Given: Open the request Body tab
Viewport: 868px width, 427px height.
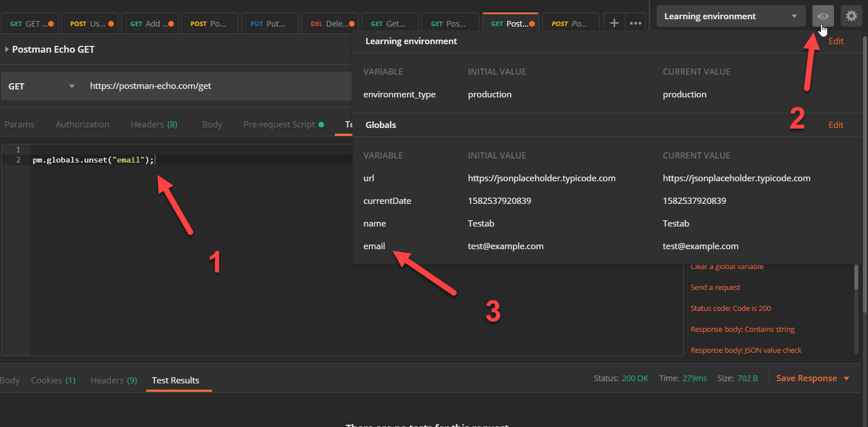Looking at the screenshot, I should (212, 124).
